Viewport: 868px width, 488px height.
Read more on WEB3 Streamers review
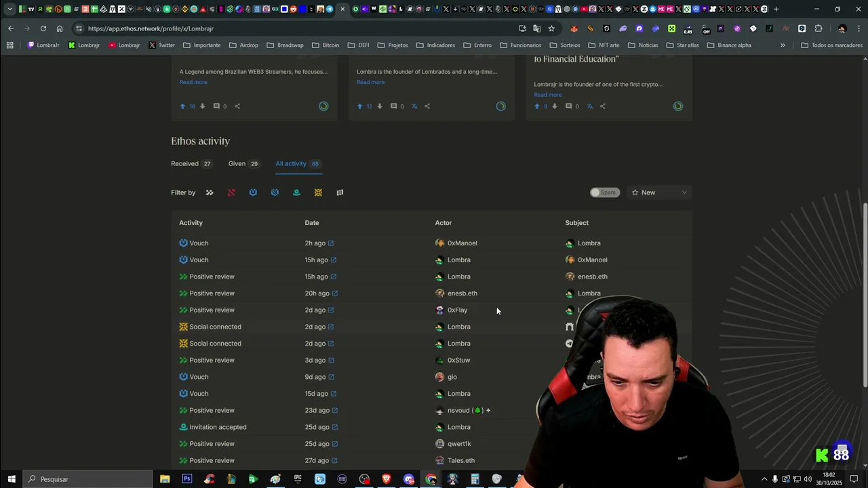(193, 82)
